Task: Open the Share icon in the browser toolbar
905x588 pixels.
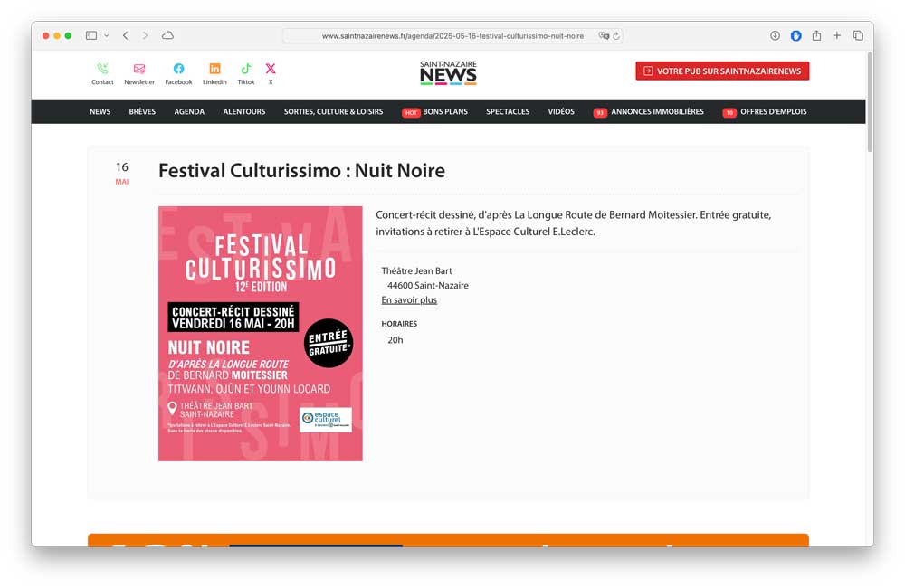Action: (x=817, y=35)
